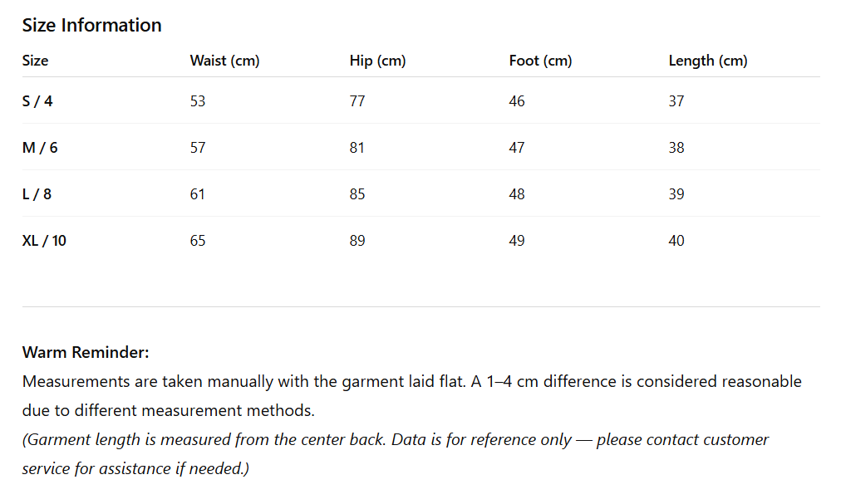The image size is (841, 504).
Task: Select the S / 4 size row label
Action: coord(37,101)
